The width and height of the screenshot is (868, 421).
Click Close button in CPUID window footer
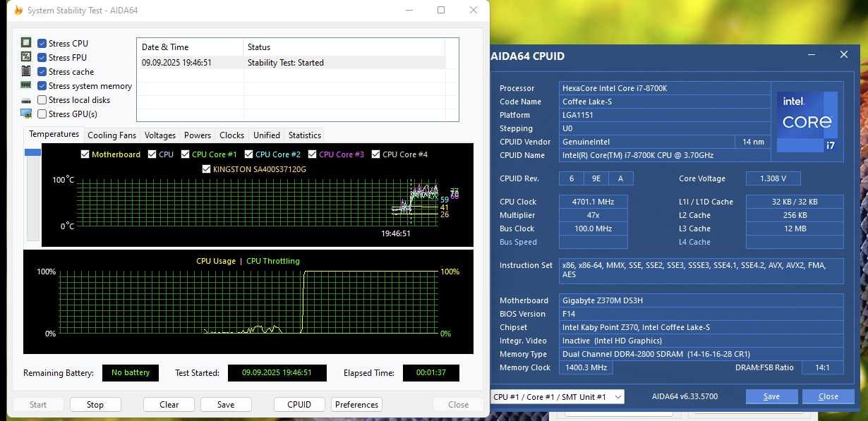pyautogui.click(x=828, y=396)
